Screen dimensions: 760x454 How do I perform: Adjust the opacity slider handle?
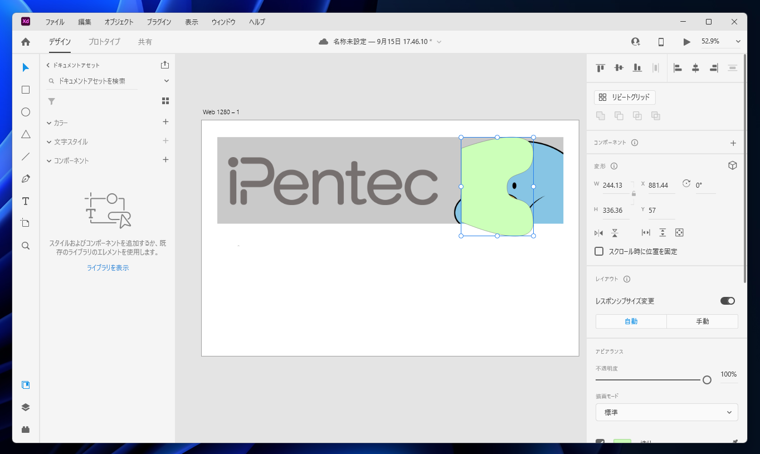(x=707, y=380)
